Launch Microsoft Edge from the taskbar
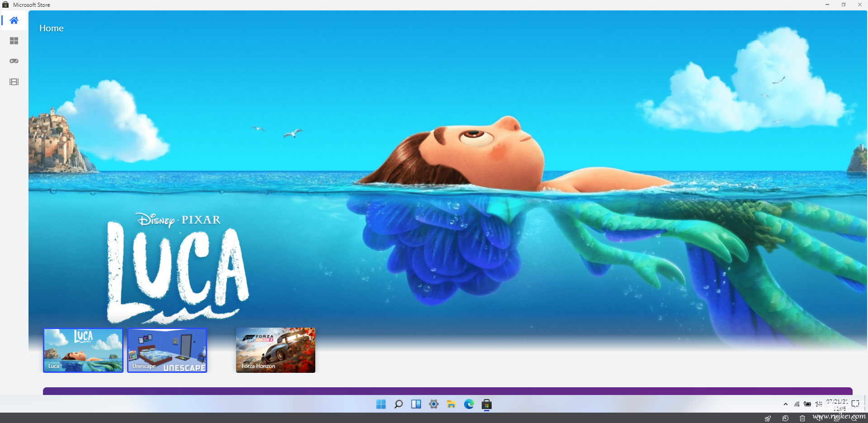 469,404
